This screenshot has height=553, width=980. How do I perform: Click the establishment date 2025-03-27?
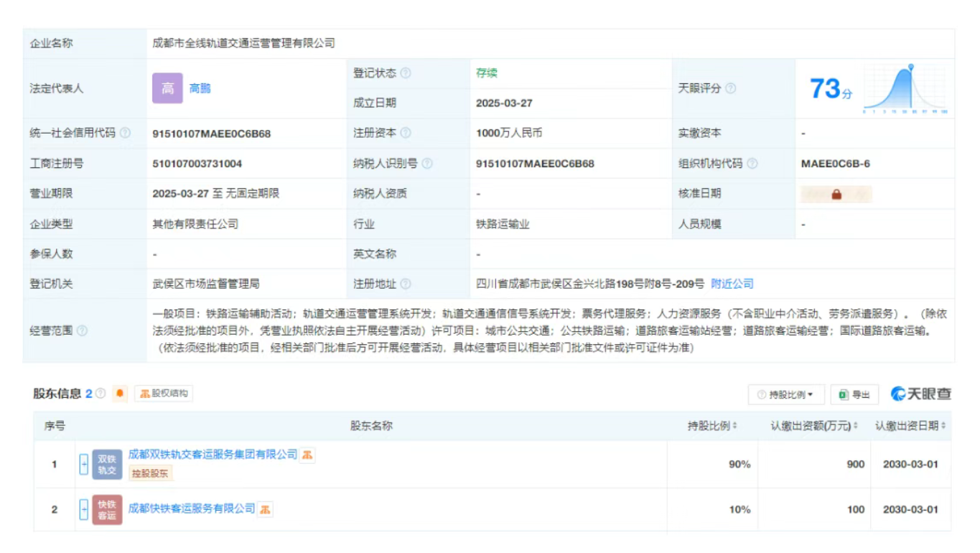coord(504,103)
